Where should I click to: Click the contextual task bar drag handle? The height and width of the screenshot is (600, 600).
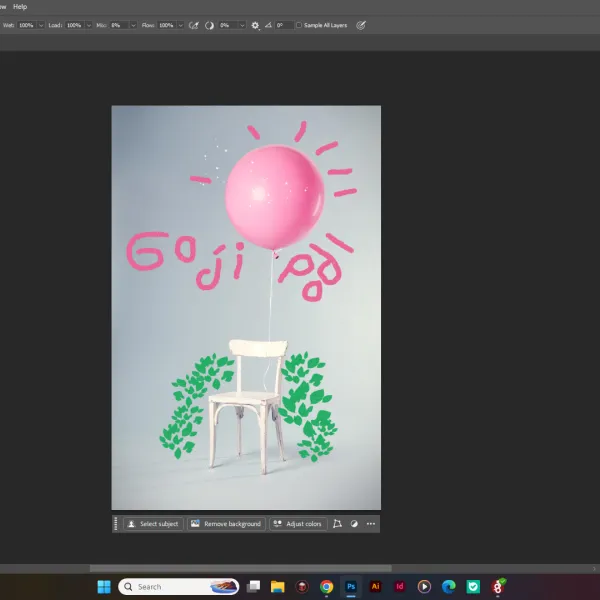[116, 524]
